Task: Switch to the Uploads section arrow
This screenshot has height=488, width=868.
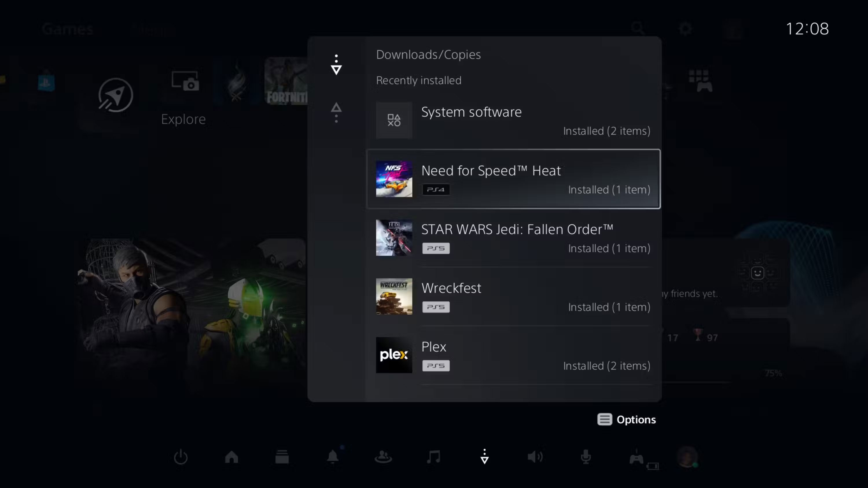Action: (336, 112)
